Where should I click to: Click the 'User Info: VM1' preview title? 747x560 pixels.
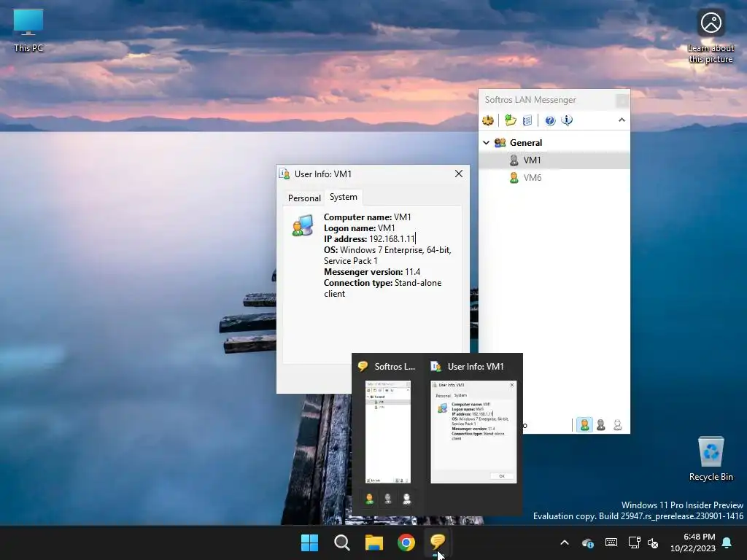[x=476, y=367]
